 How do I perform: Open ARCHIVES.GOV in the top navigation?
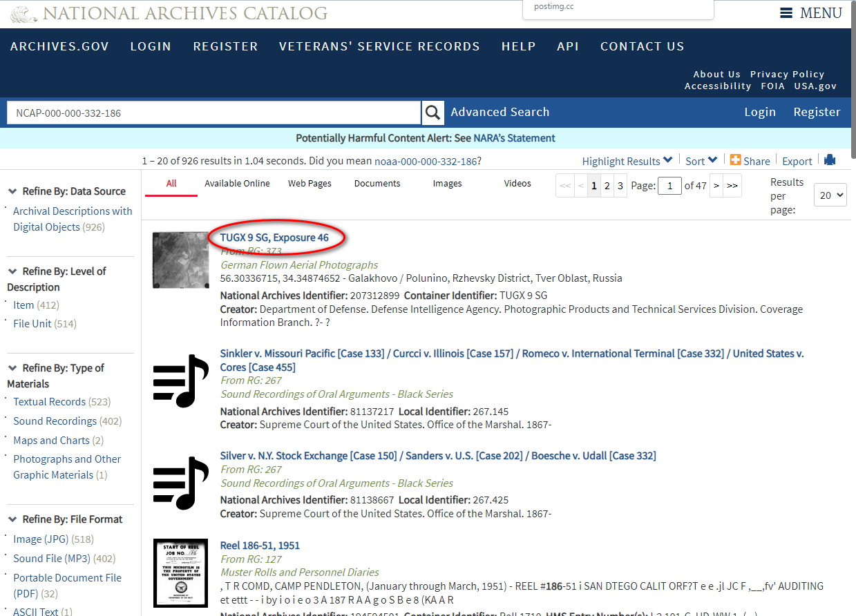click(59, 46)
